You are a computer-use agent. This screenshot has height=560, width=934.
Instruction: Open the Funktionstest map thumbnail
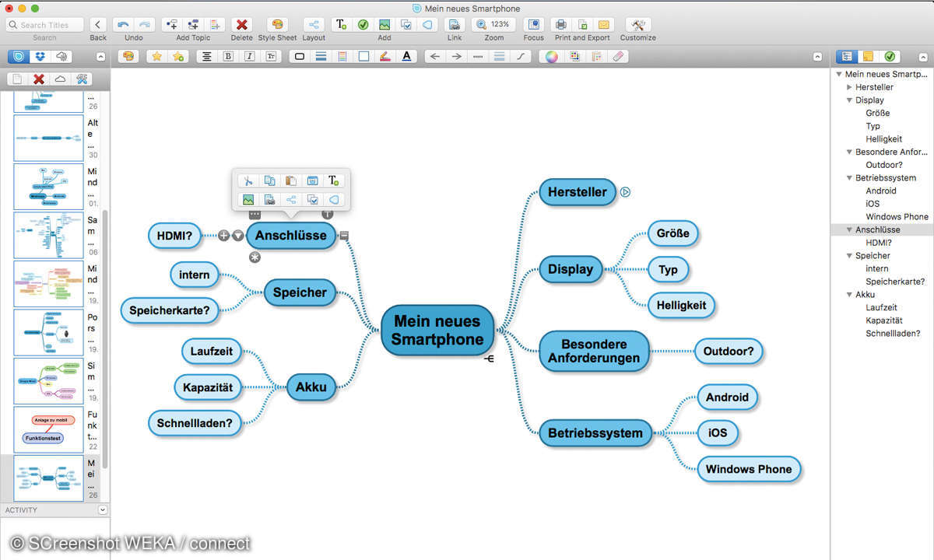48,429
